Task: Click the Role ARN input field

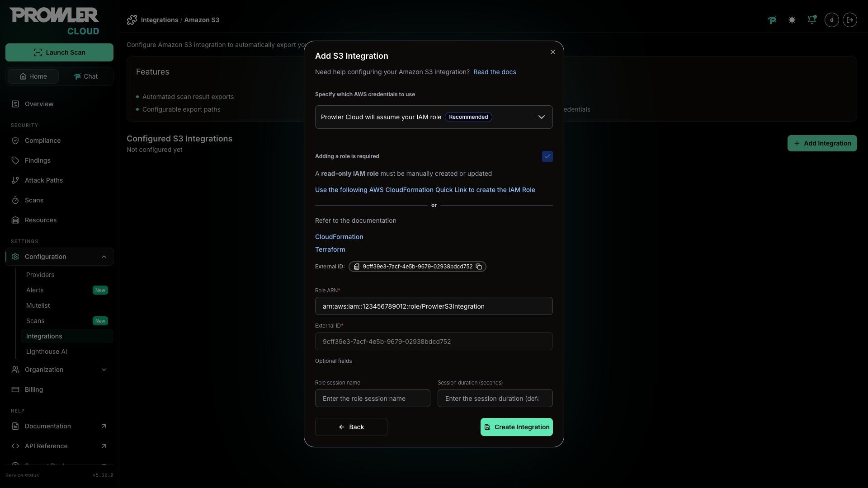Action: pos(434,306)
